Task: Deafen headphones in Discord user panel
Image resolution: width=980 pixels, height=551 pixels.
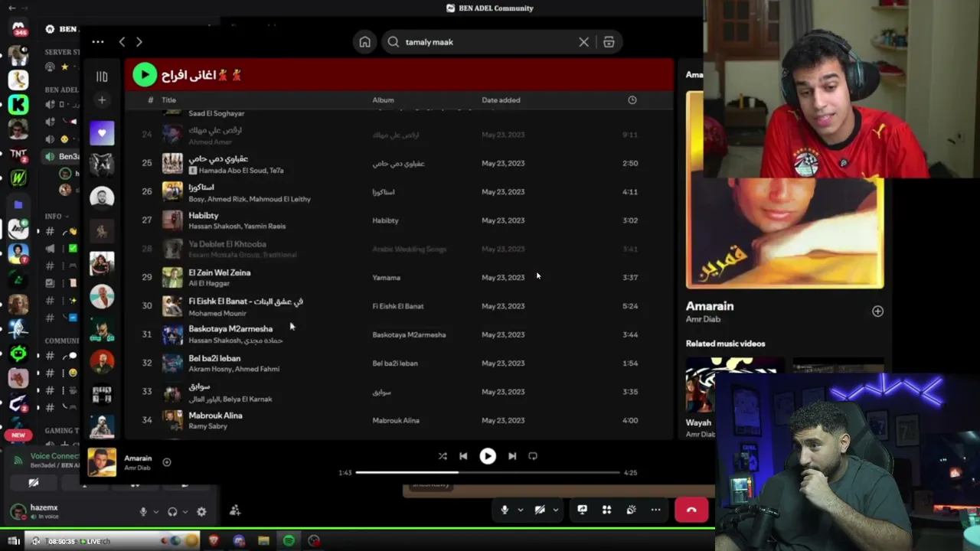Action: [x=172, y=512]
